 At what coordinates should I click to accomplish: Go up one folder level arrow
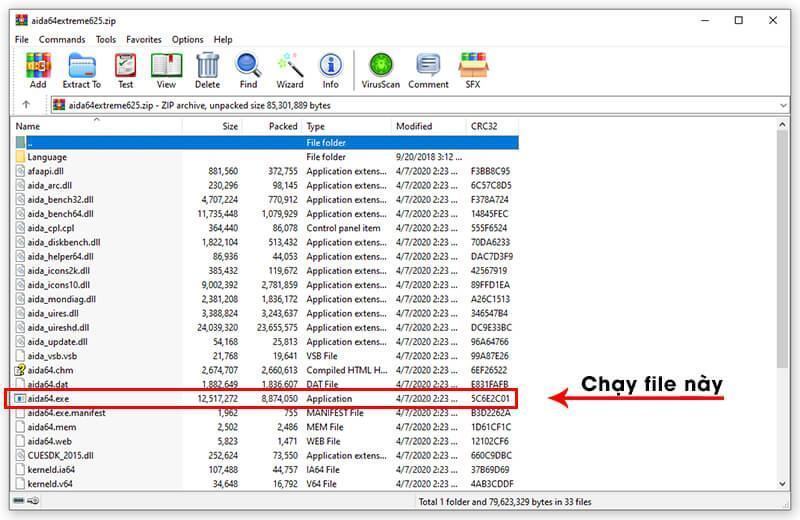[x=26, y=105]
